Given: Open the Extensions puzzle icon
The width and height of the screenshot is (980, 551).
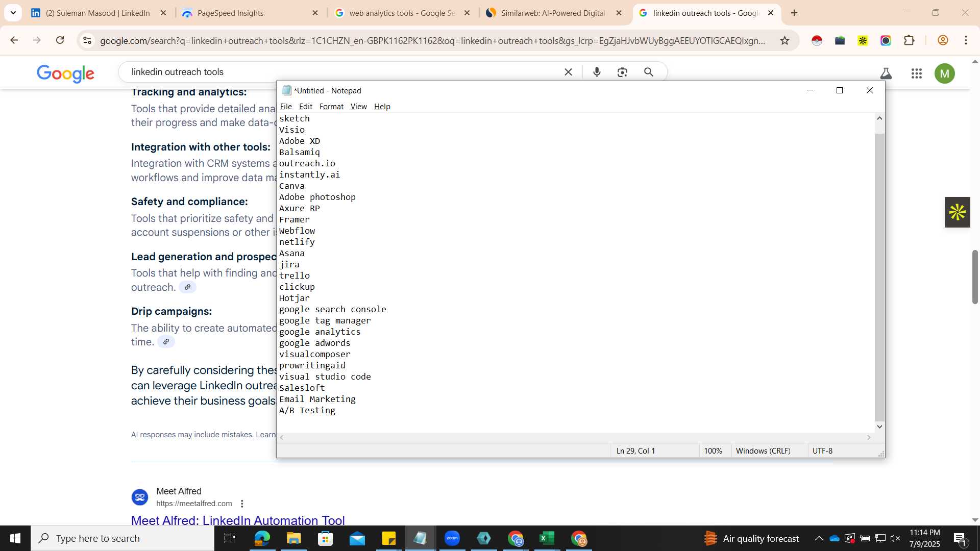Looking at the screenshot, I should tap(909, 40).
